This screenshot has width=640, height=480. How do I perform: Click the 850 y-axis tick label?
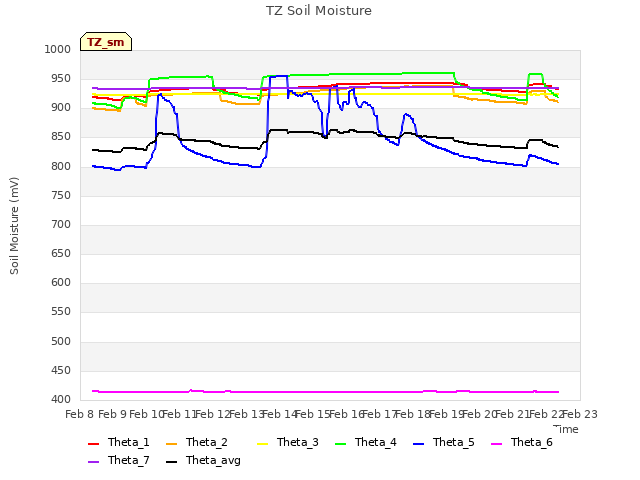(61, 137)
